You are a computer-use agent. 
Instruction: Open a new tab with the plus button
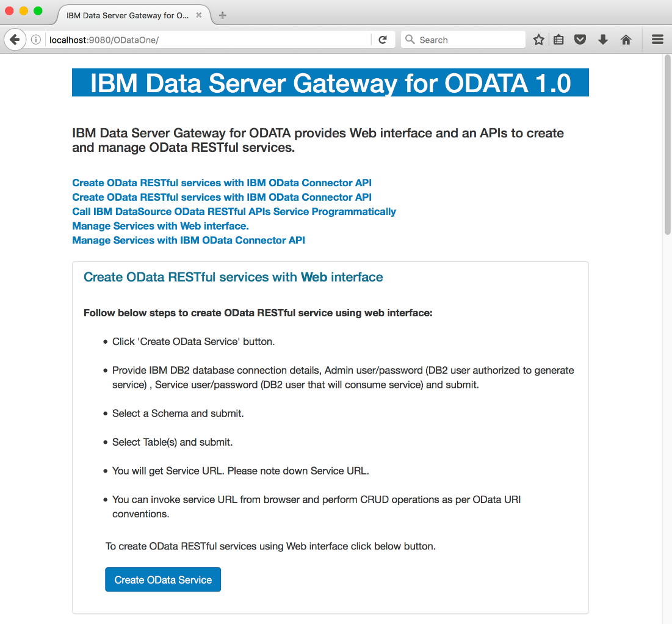(x=222, y=15)
